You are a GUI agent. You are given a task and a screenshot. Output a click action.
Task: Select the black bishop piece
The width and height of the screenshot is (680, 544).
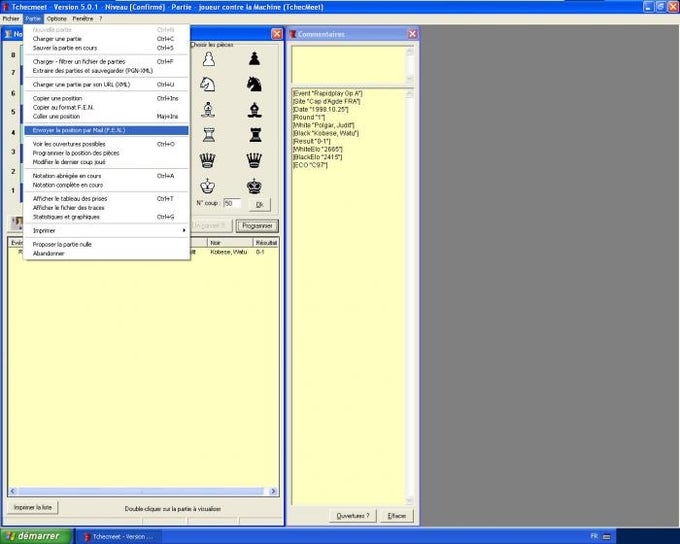pos(255,110)
